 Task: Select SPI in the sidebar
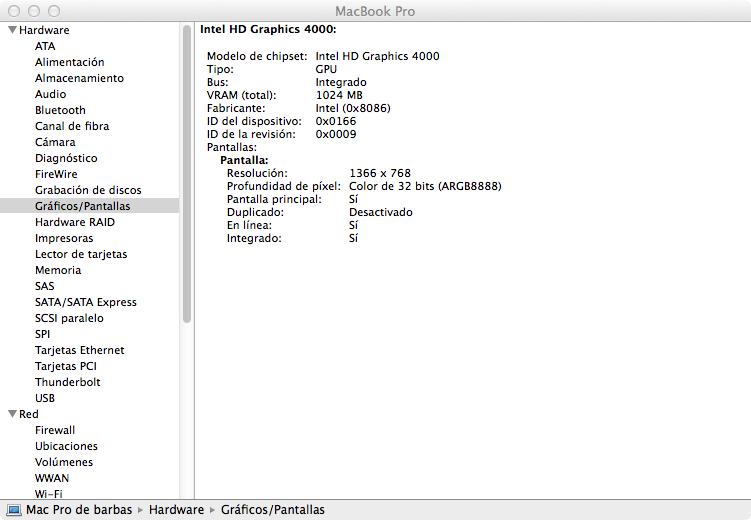[x=43, y=334]
